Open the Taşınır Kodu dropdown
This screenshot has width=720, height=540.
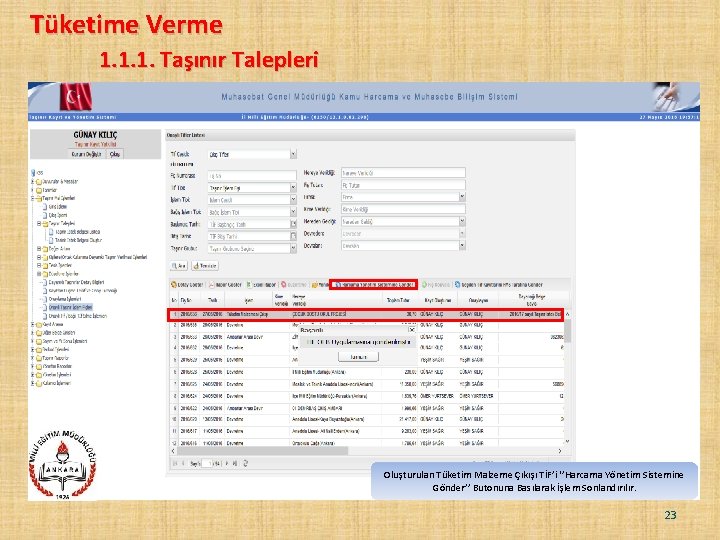click(x=293, y=248)
